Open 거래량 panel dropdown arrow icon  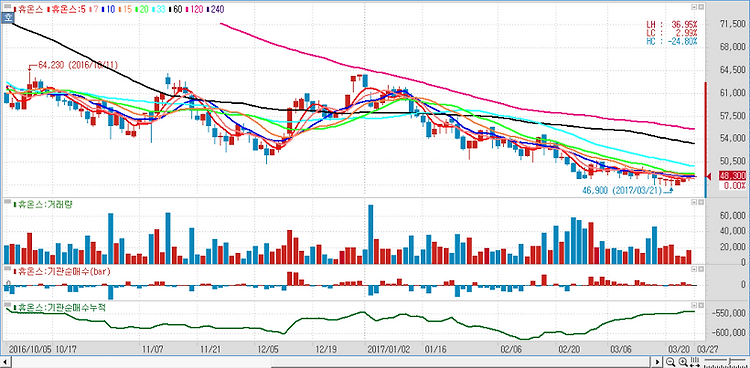click(x=693, y=203)
